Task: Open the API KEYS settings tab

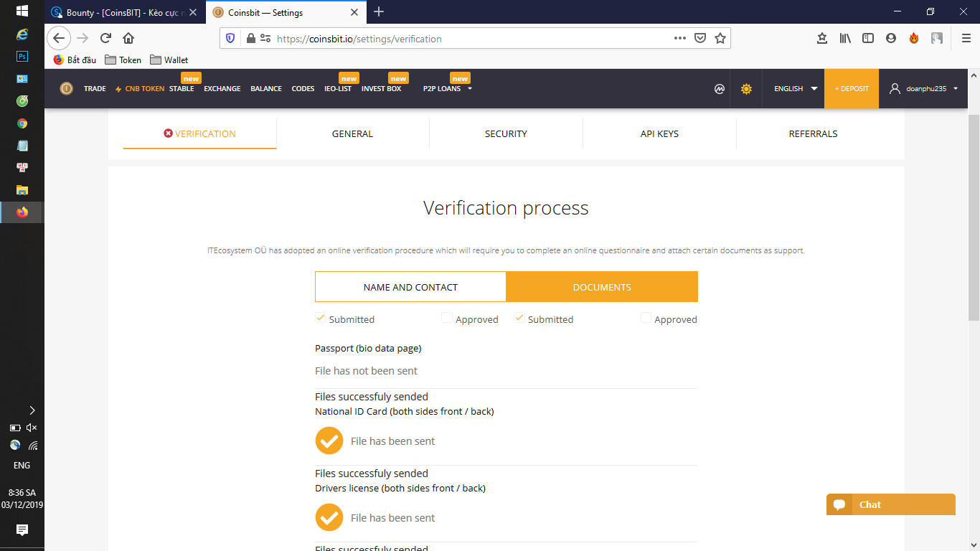Action: (x=659, y=133)
